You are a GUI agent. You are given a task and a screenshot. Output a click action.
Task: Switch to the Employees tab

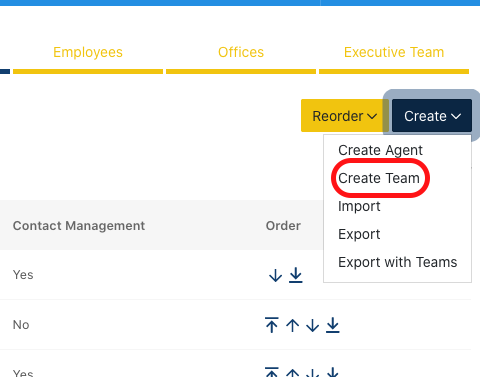click(x=88, y=52)
